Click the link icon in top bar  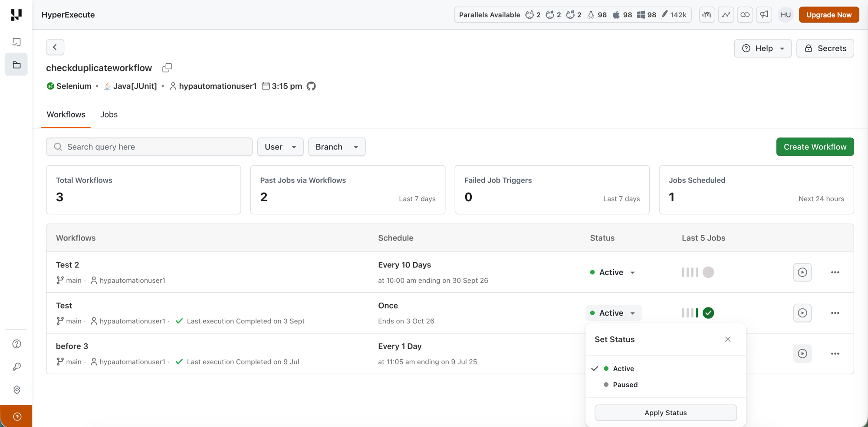(x=745, y=15)
